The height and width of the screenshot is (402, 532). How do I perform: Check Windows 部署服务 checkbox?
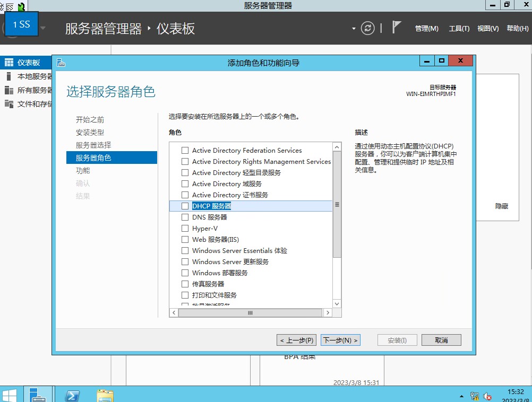tap(185, 273)
